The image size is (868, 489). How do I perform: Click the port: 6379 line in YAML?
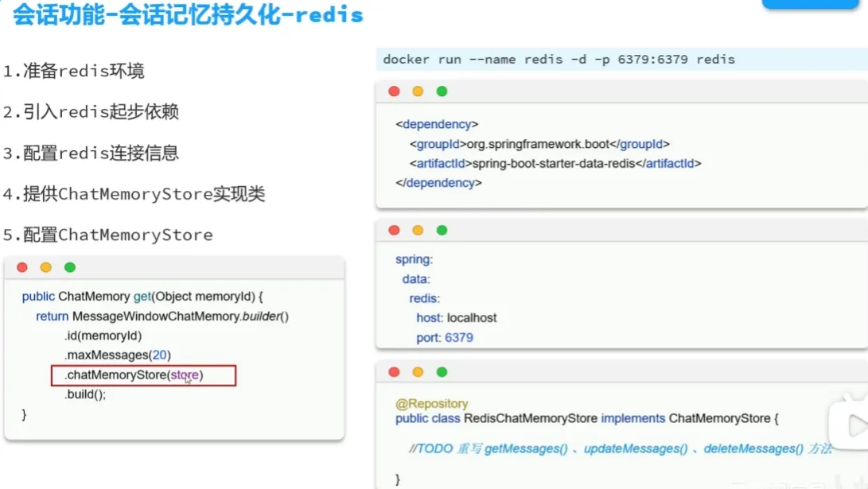pos(445,338)
